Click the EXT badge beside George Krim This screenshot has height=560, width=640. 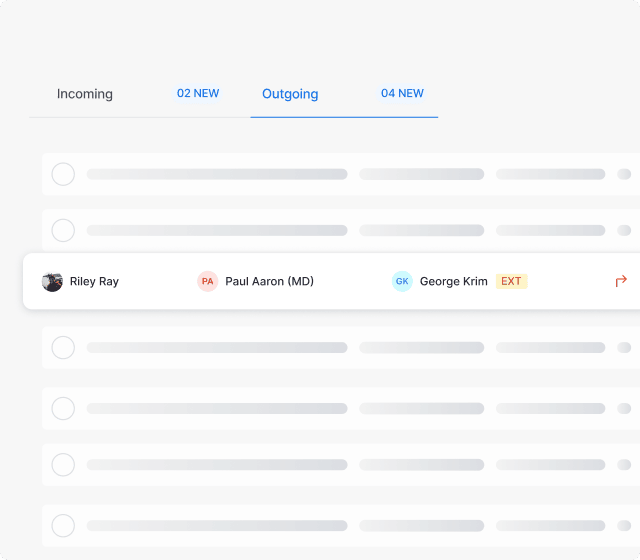coord(511,281)
